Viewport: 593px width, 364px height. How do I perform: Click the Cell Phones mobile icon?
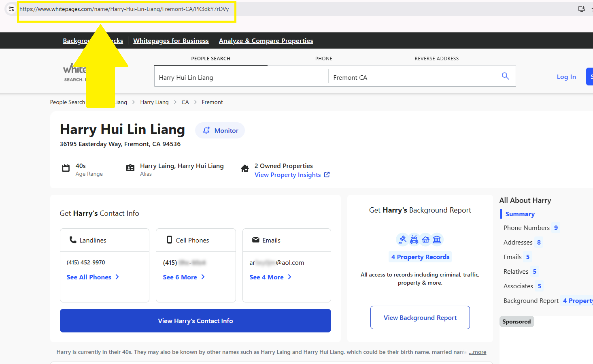(170, 240)
